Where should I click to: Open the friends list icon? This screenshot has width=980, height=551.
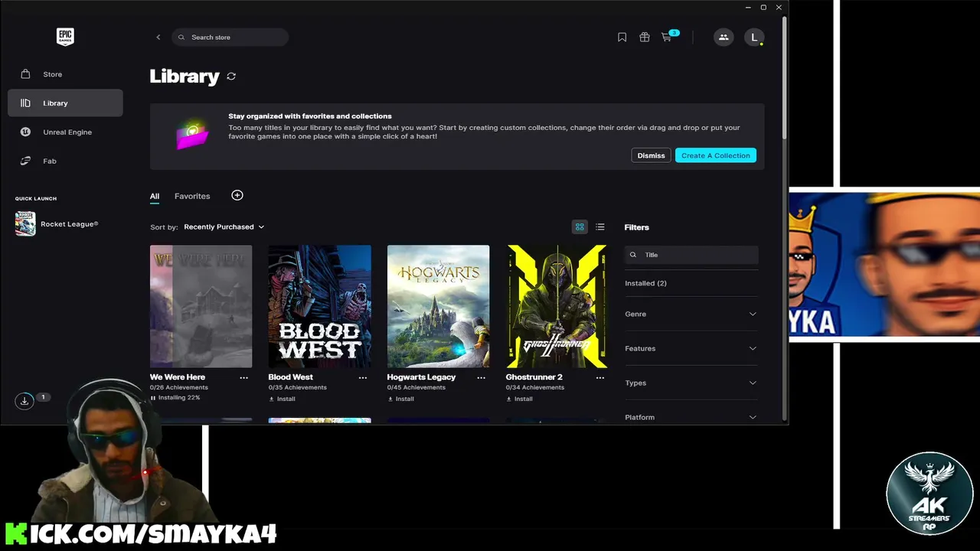click(724, 37)
